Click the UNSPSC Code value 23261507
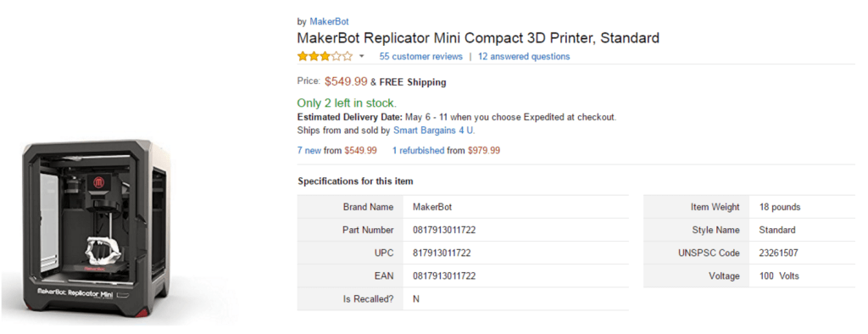 coord(778,253)
